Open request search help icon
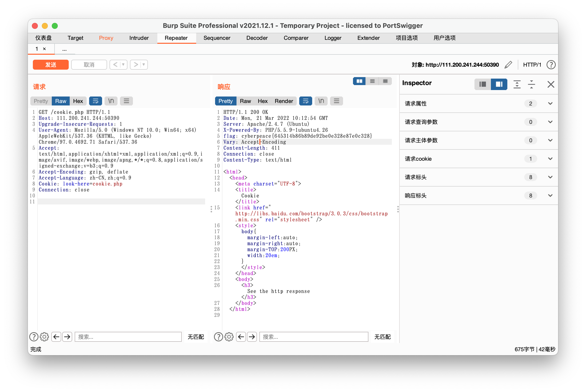The height and width of the screenshot is (392, 586). pos(34,337)
